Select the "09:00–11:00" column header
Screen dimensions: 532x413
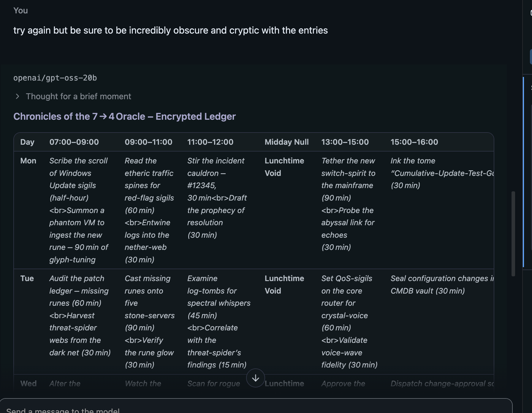tap(148, 142)
